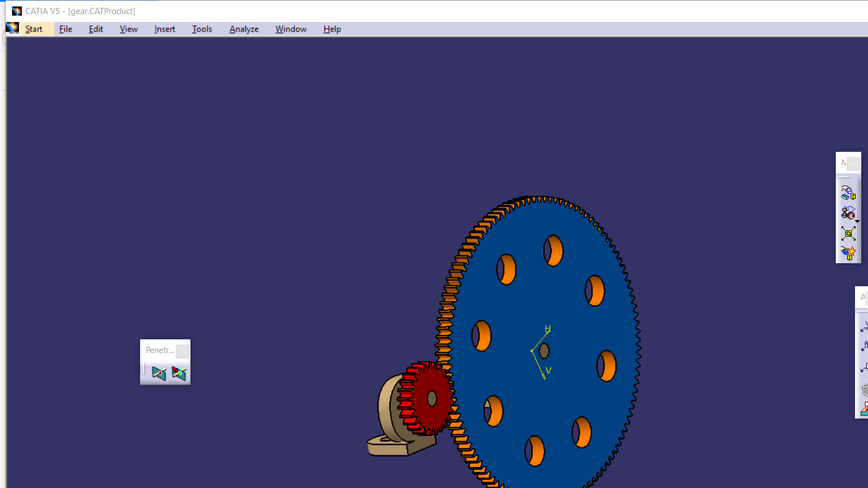Screen dimensions: 868x488
Task: Select the Snap tool in Move toolbar
Action: tap(848, 213)
